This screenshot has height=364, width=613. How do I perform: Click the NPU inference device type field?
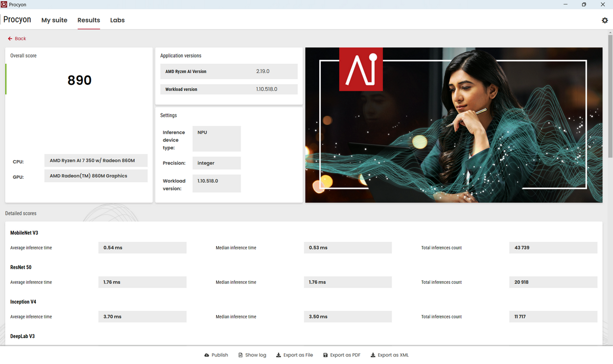pos(217,139)
